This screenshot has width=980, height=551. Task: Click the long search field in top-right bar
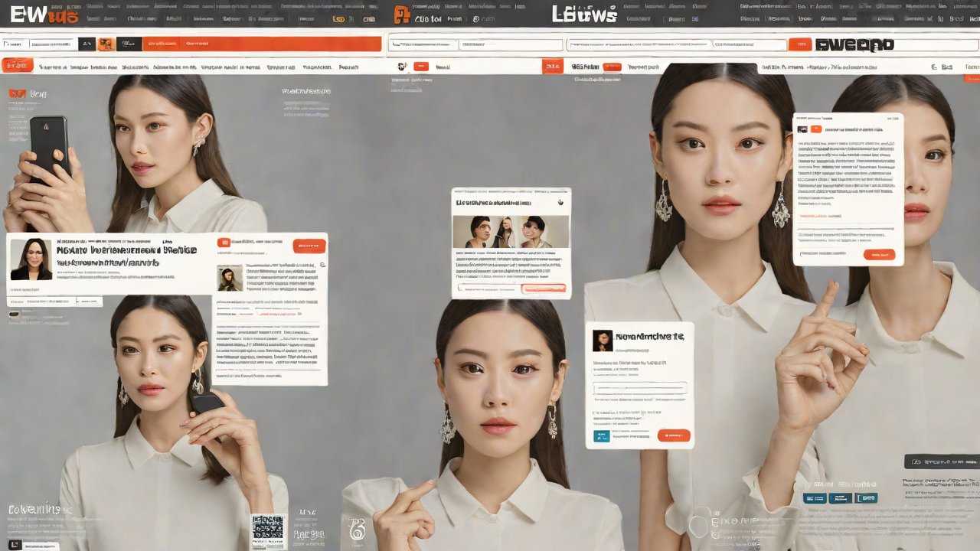pyautogui.click(x=675, y=44)
